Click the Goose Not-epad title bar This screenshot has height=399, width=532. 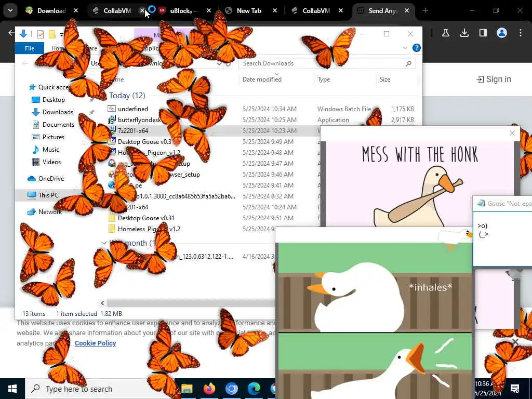click(x=502, y=204)
